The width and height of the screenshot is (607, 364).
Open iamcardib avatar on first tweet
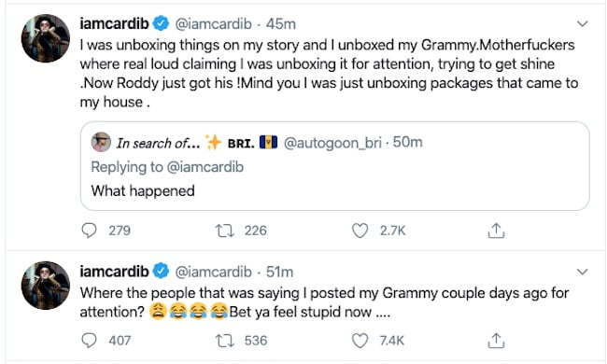pos(46,38)
